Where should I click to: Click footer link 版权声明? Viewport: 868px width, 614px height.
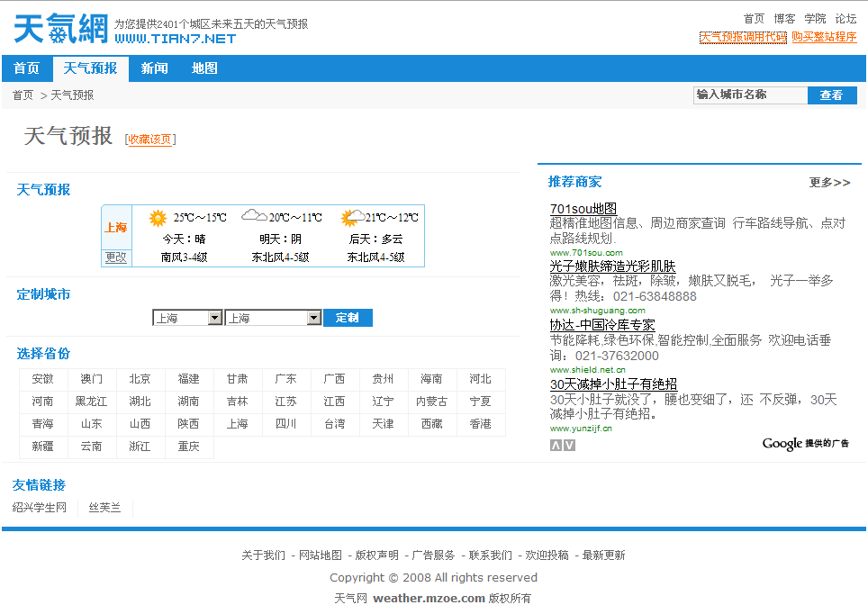pyautogui.click(x=377, y=555)
